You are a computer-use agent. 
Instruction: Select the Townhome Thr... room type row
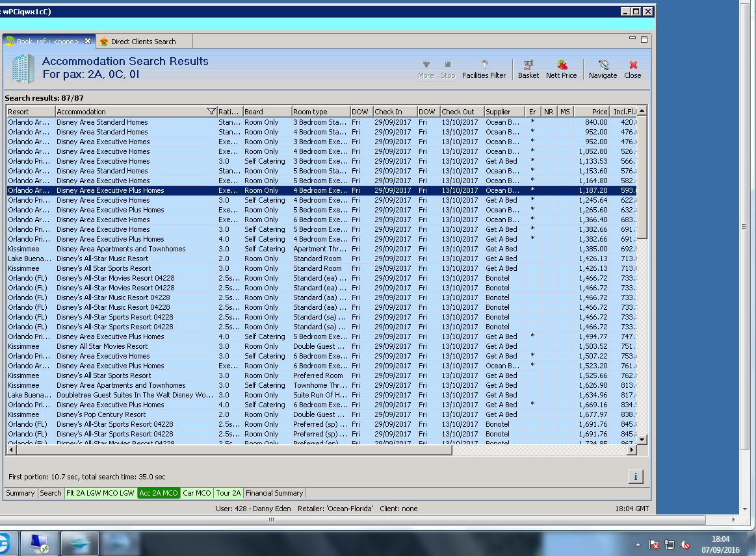coord(322,385)
